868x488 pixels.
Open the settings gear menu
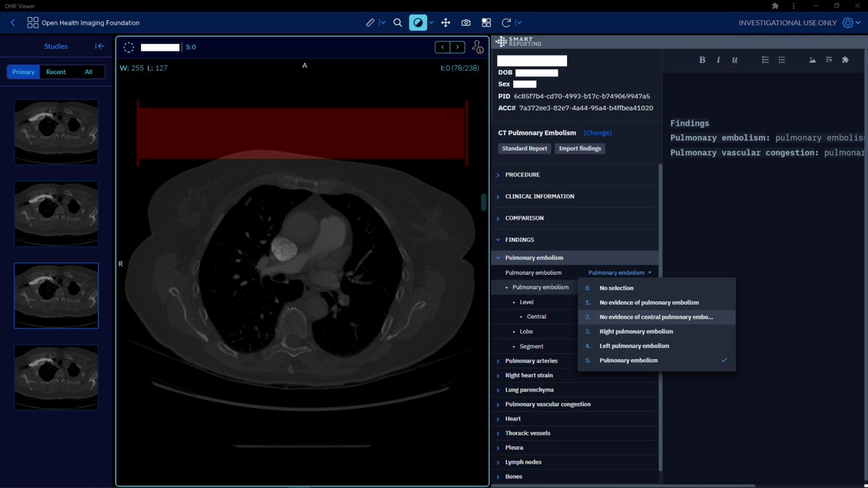coord(848,22)
